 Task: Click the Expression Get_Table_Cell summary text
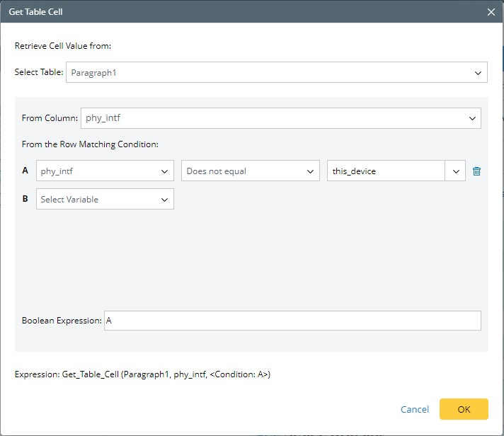click(142, 374)
